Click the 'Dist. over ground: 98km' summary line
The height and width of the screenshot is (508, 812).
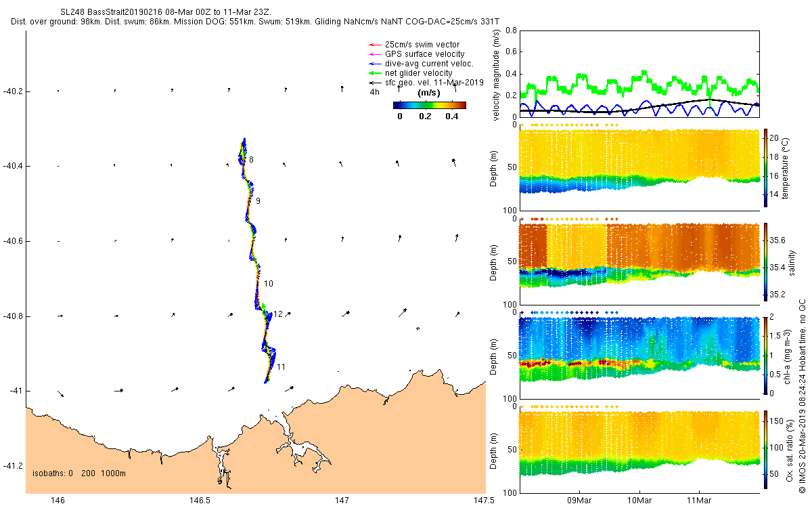(255, 22)
